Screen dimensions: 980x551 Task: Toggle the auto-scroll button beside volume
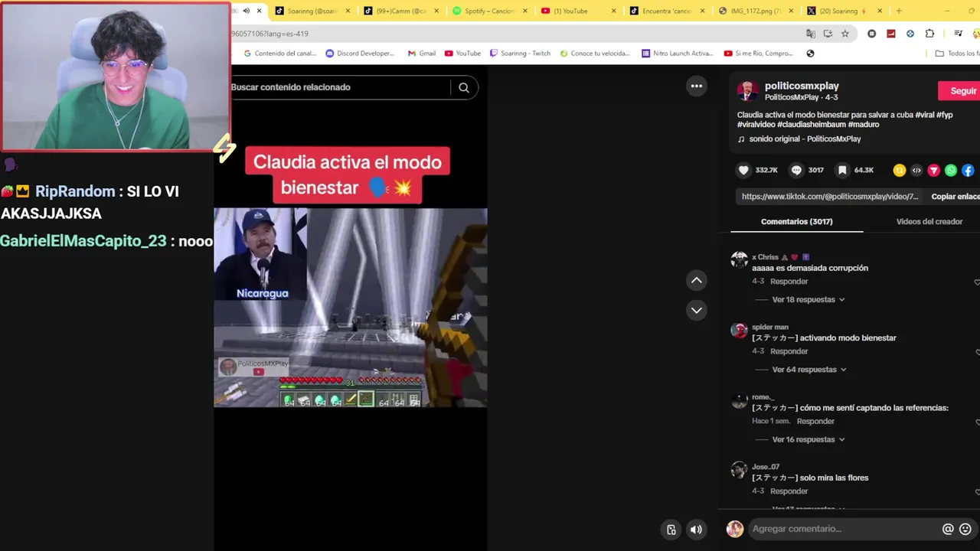pyautogui.click(x=671, y=530)
